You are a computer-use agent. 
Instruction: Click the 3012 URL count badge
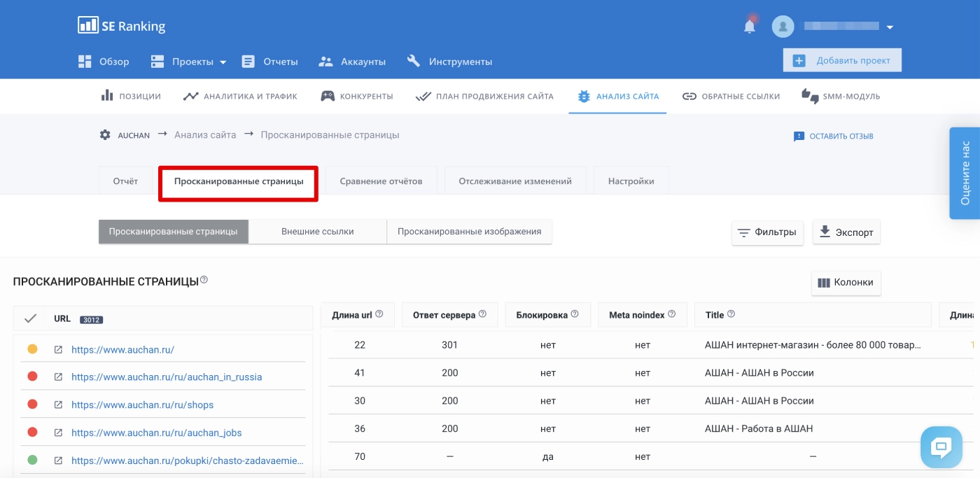91,320
